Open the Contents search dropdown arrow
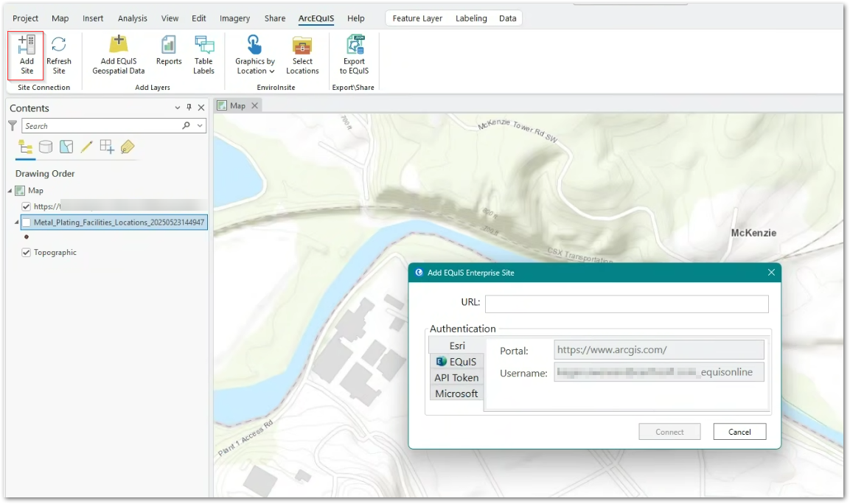The image size is (850, 504). point(198,126)
